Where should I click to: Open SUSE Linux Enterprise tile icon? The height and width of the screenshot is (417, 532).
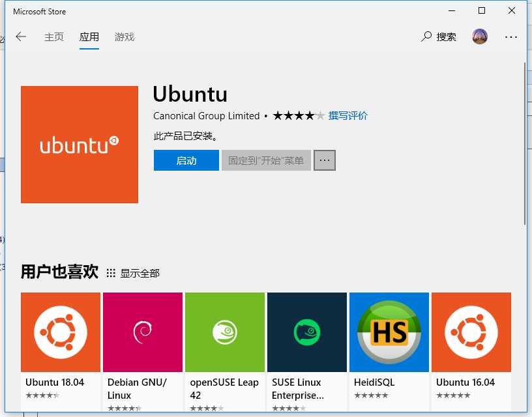[x=306, y=332]
